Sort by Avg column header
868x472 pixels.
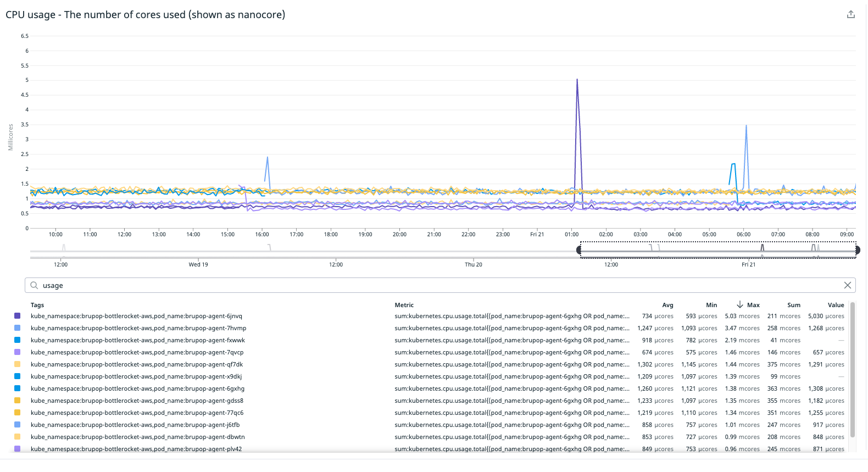pyautogui.click(x=667, y=305)
